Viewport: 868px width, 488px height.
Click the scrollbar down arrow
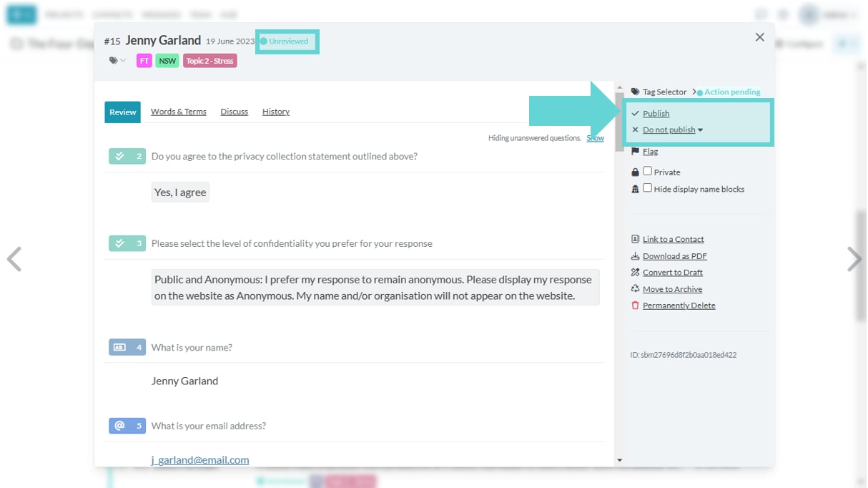coord(619,460)
